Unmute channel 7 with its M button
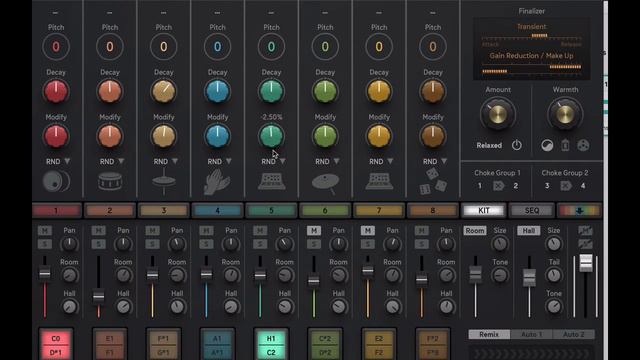This screenshot has height=360, width=640. pos(367,231)
